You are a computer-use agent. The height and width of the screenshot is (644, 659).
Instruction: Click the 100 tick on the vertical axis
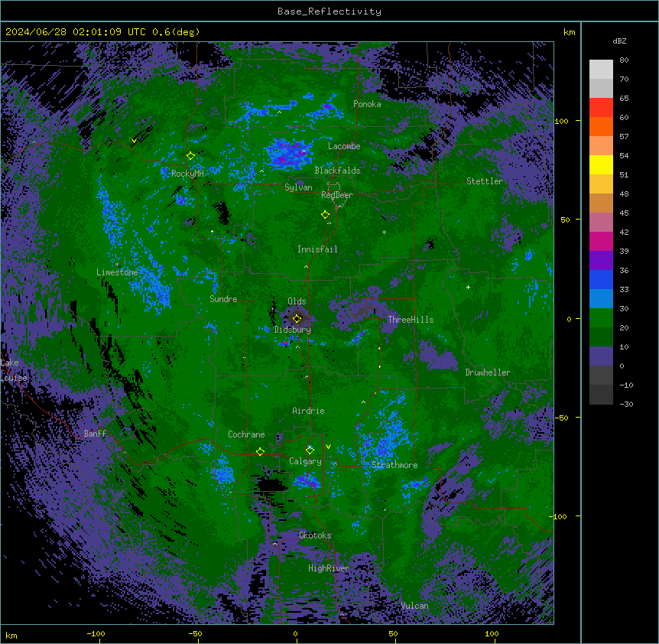[561, 121]
